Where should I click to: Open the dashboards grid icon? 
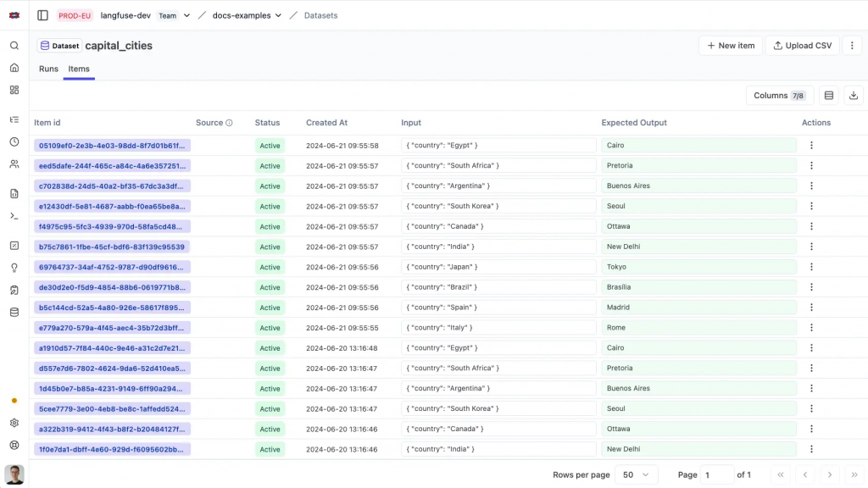14,90
